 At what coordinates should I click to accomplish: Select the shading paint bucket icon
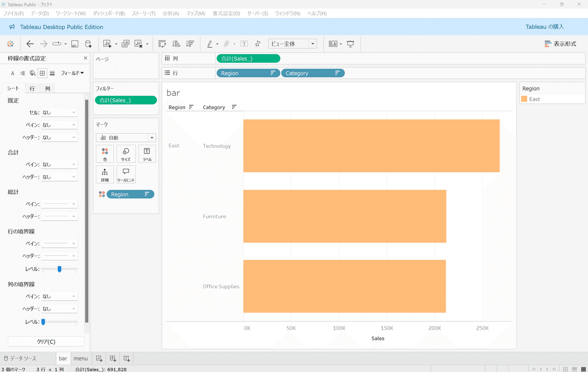point(32,73)
